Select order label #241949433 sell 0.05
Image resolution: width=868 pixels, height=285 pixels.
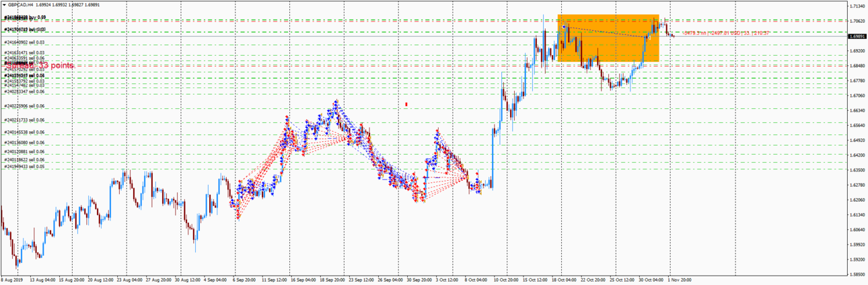24,166
